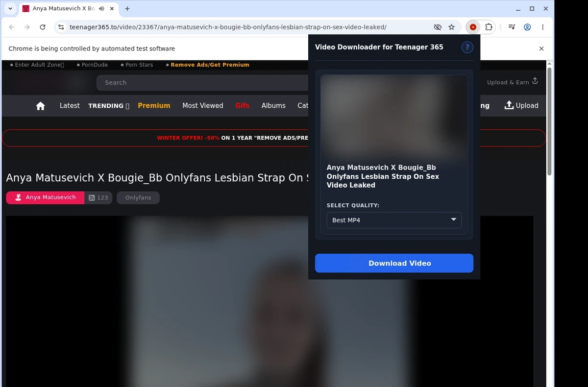
Task: Open a new tab with plus button
Action: tap(127, 9)
